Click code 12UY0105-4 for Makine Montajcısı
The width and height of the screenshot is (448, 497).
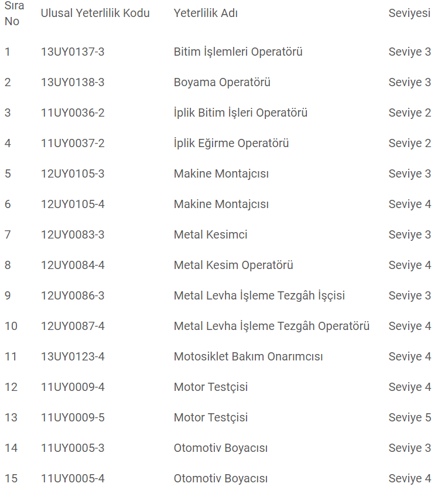[x=73, y=204]
